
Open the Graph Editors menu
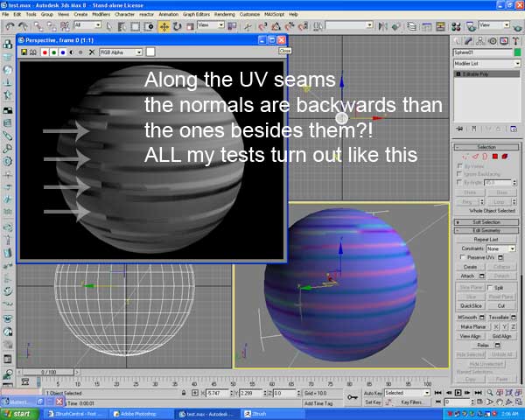196,14
